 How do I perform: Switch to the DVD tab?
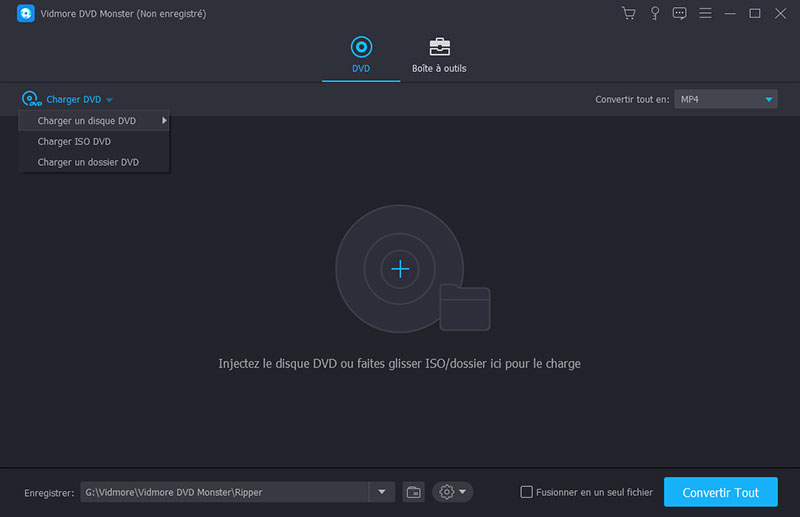click(361, 55)
